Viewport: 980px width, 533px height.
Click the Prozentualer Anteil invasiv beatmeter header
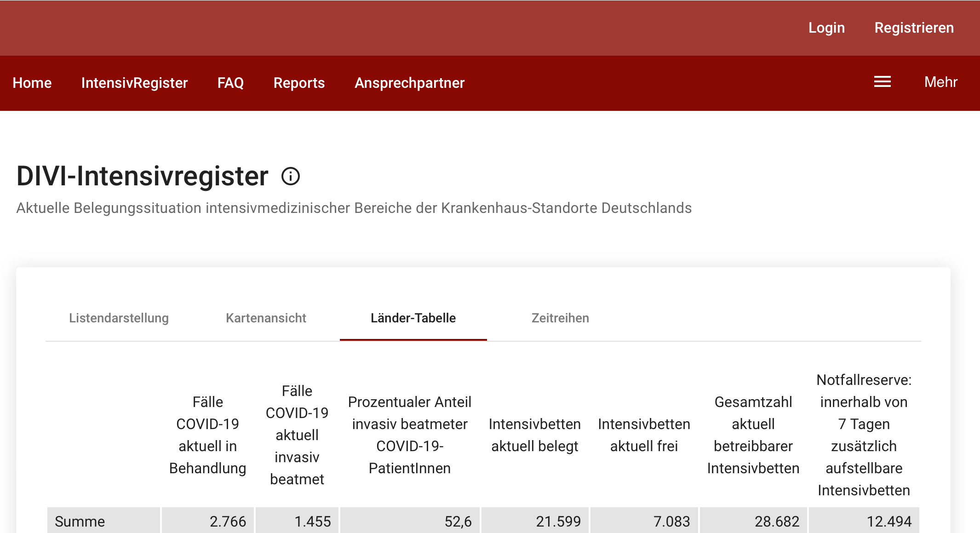click(x=409, y=435)
